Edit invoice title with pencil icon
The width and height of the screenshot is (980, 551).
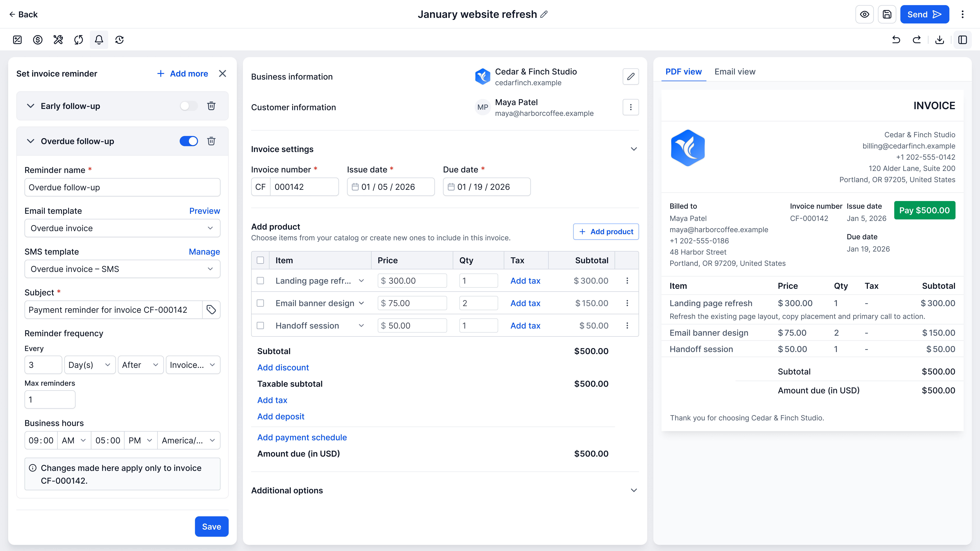(x=544, y=14)
